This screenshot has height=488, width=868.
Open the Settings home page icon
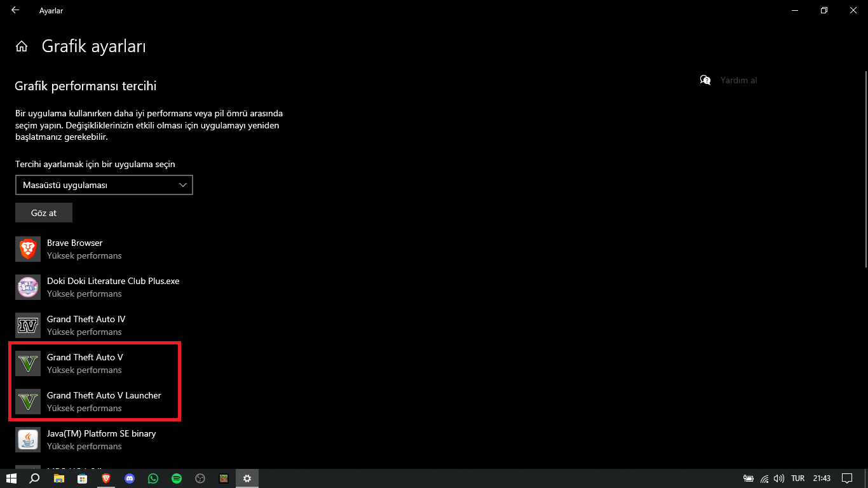click(22, 46)
